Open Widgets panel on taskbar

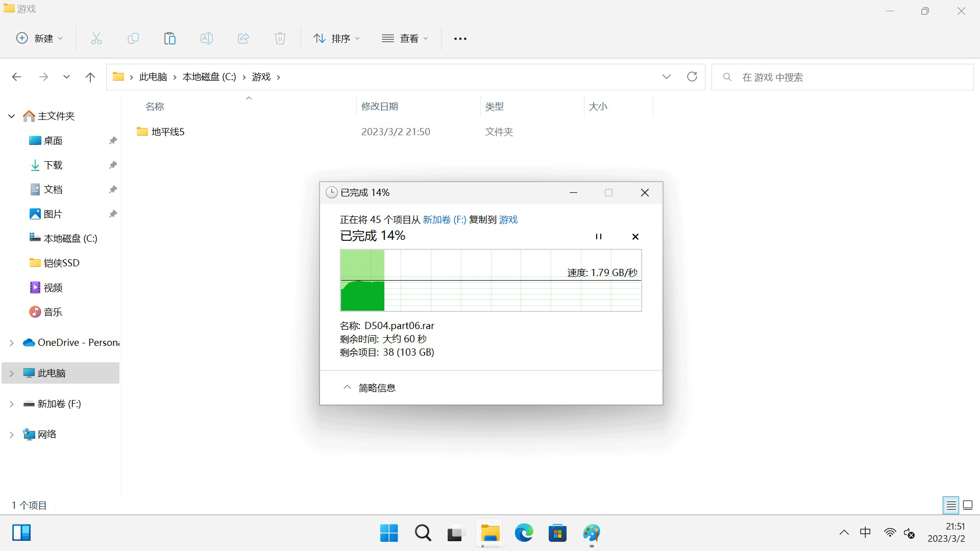click(x=21, y=533)
